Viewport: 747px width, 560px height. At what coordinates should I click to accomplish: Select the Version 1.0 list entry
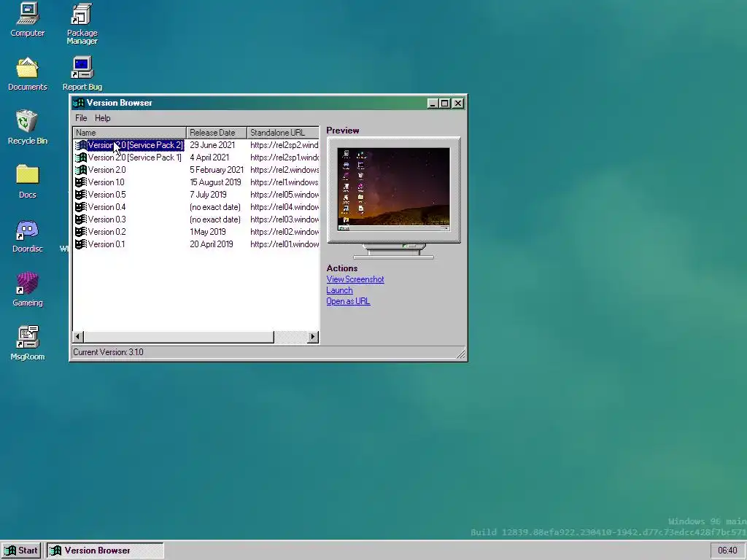pos(196,182)
